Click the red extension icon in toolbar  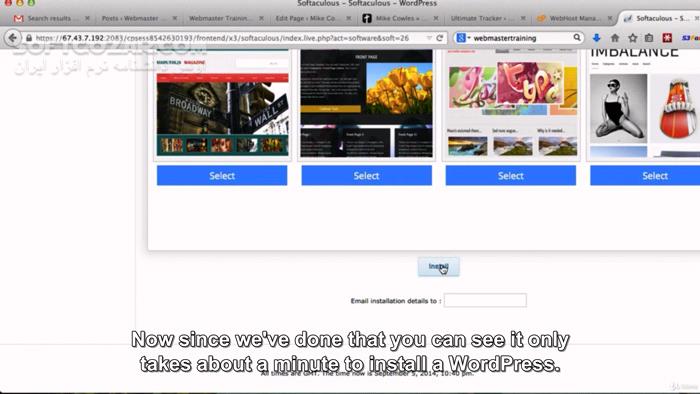[x=667, y=38]
